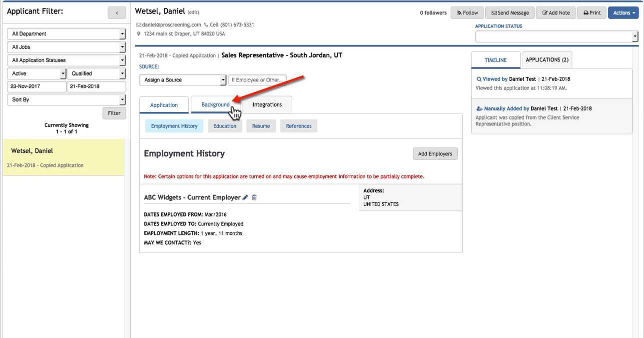Click the pencil edit icon beside ABC Widgets
The height and width of the screenshot is (338, 644).
tap(245, 197)
